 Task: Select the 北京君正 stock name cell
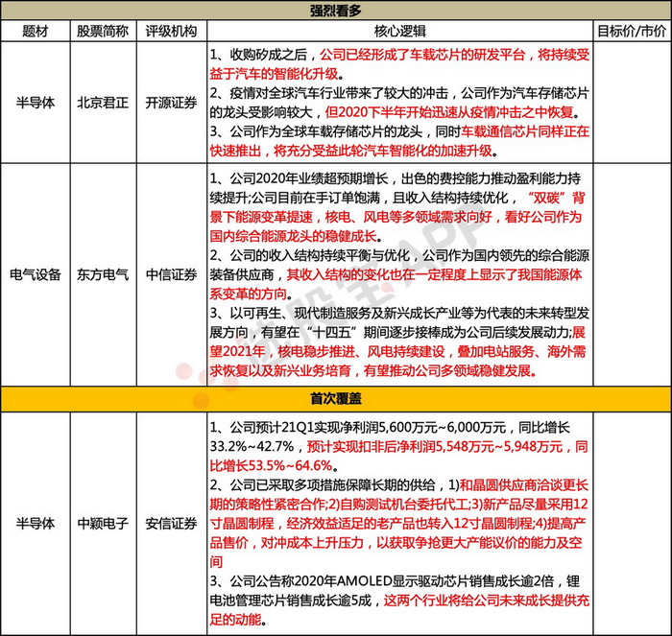pos(103,103)
